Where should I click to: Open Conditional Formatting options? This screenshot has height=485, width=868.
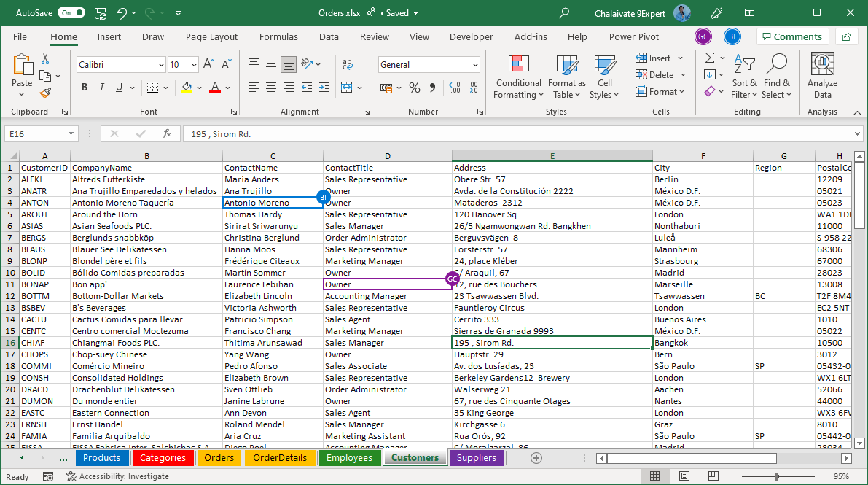click(518, 77)
